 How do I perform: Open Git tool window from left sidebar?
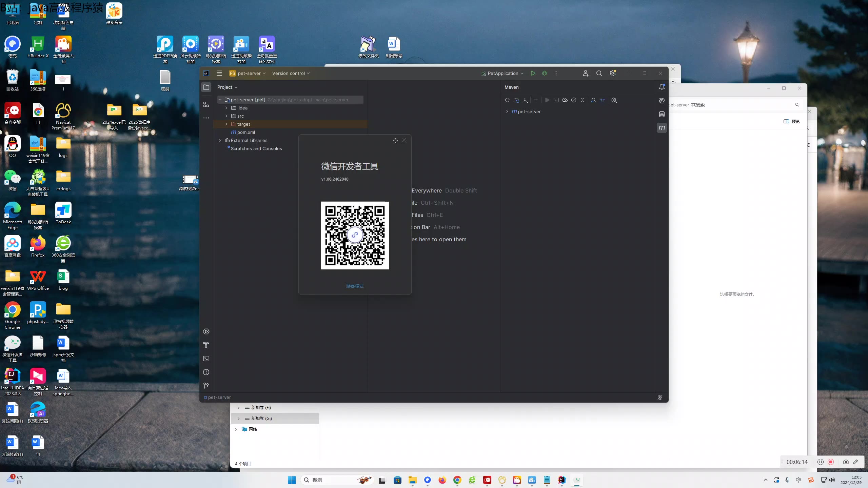(206, 386)
